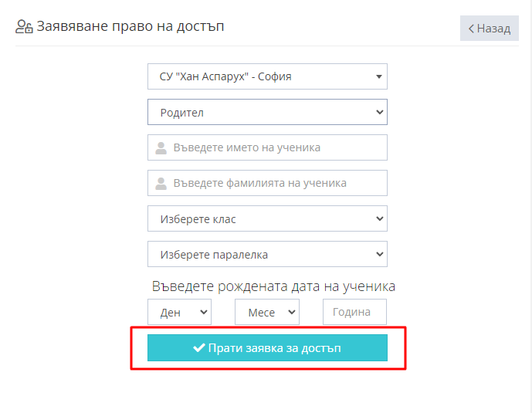The width and height of the screenshot is (532, 413).
Task: Open the Родител role dropdown
Action: pos(266,112)
